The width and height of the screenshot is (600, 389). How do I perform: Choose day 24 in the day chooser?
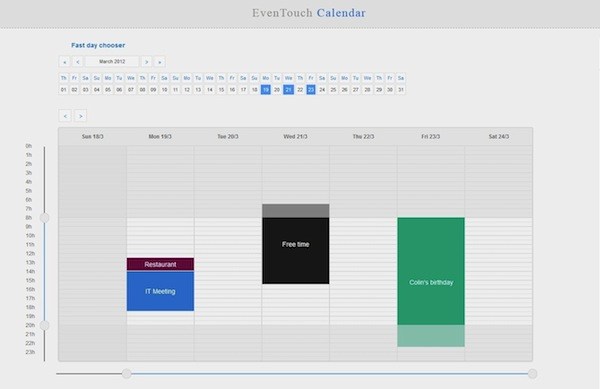pyautogui.click(x=322, y=90)
